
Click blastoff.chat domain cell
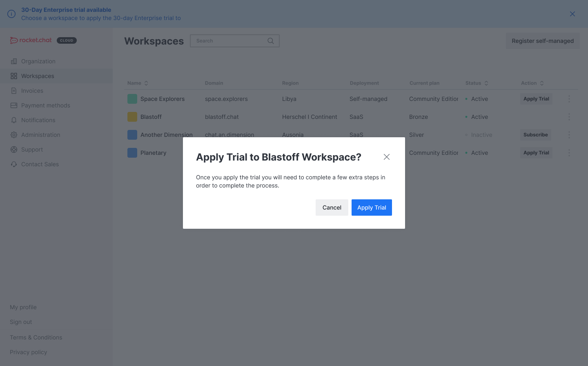[222, 117]
